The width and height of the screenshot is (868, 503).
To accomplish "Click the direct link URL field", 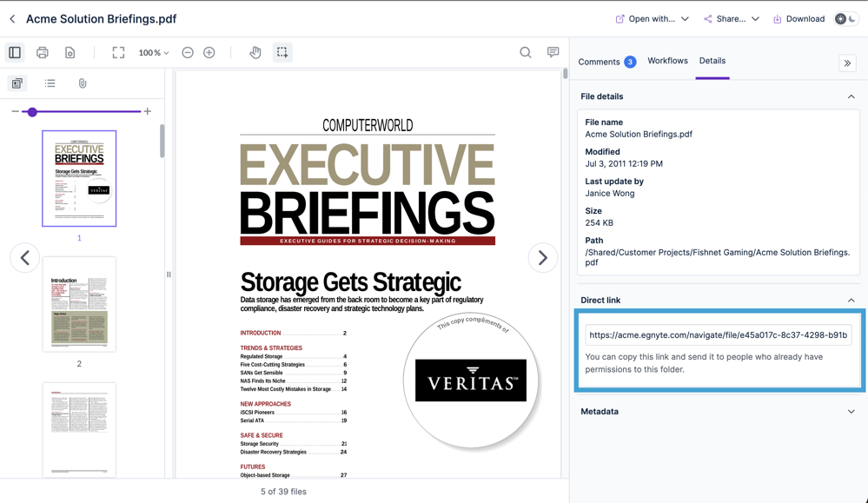I will (x=718, y=335).
